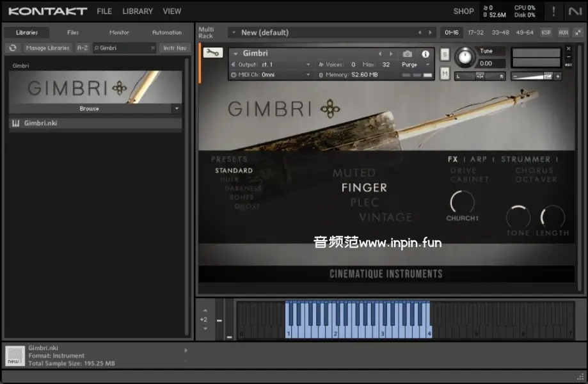588x384 pixels.
Task: Enable the CABINET effect
Action: (470, 179)
